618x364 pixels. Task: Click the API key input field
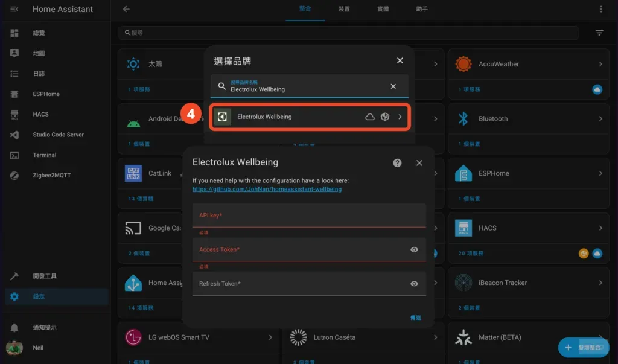[x=309, y=216]
